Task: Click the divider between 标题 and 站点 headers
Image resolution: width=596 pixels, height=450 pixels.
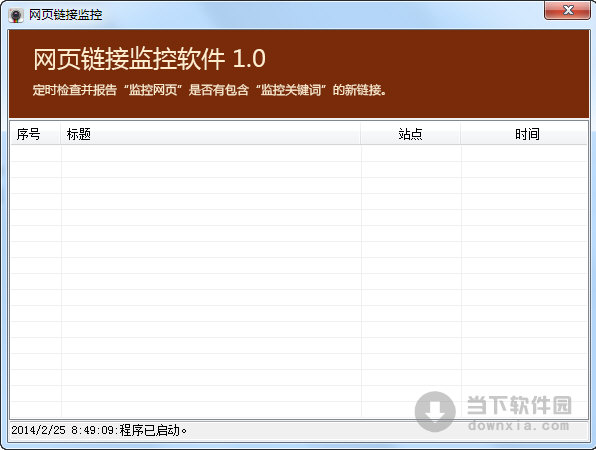Action: click(x=360, y=134)
